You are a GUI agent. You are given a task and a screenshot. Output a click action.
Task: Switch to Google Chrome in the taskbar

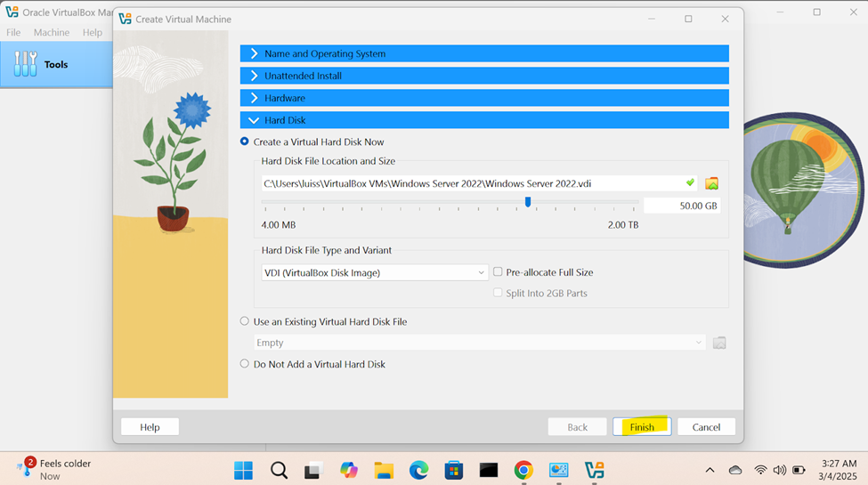(x=523, y=470)
